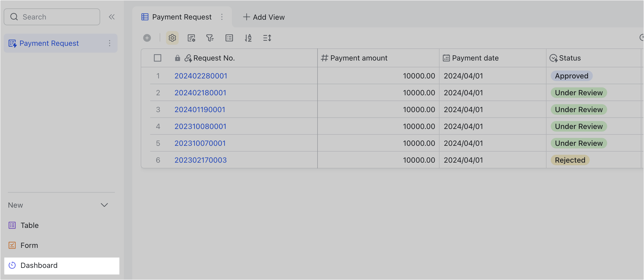This screenshot has height=280, width=644.
Task: Click payment date cell in row 3
Action: click(x=493, y=109)
